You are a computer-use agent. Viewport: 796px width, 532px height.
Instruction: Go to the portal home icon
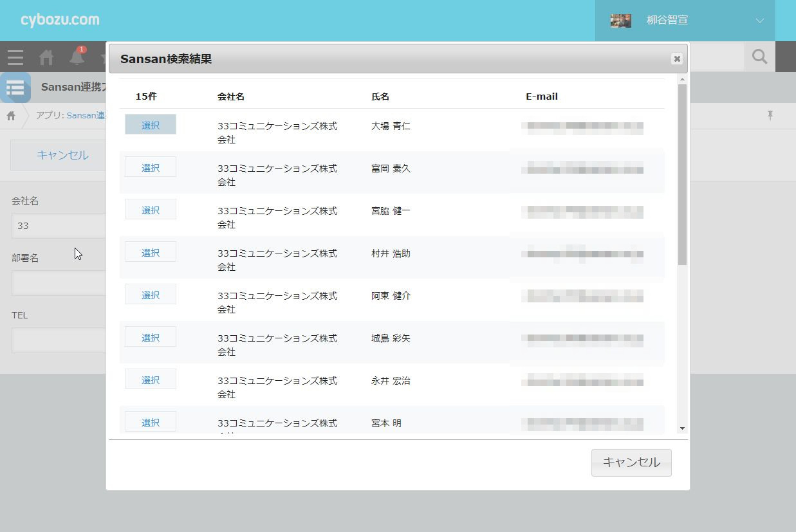[46, 57]
